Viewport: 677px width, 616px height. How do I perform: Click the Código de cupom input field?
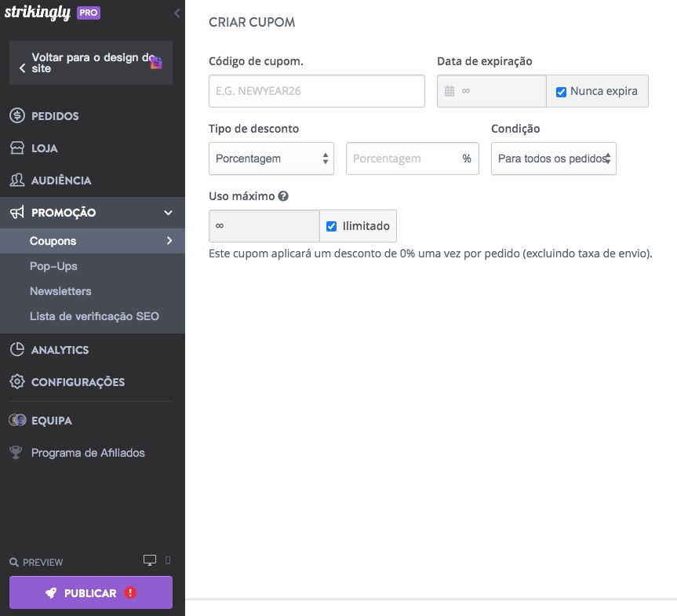tap(316, 91)
